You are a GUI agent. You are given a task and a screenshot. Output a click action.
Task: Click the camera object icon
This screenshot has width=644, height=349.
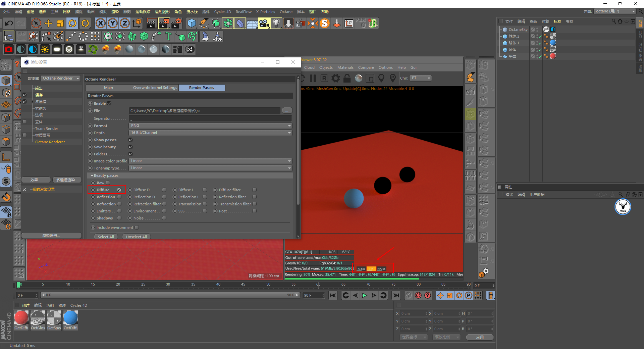[264, 23]
